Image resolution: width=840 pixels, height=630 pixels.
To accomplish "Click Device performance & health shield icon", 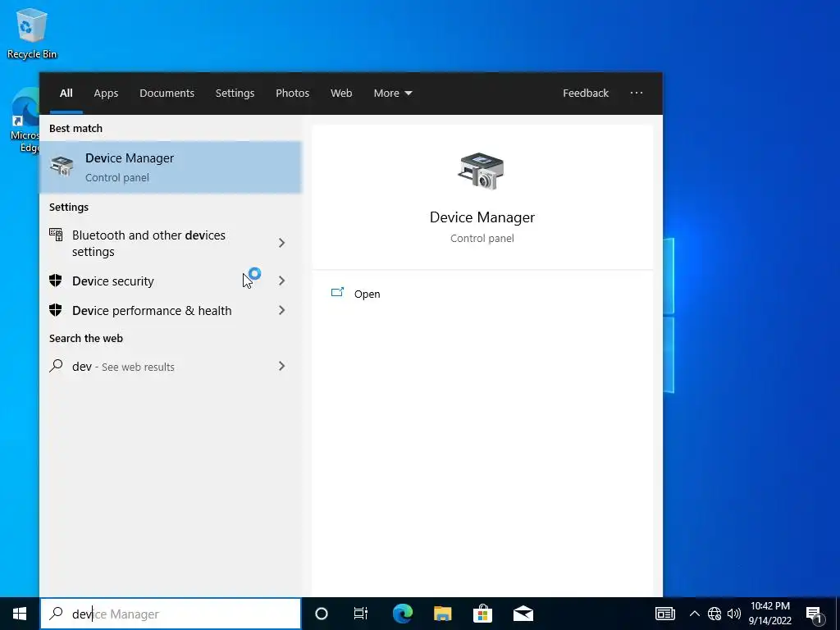I will click(x=56, y=309).
